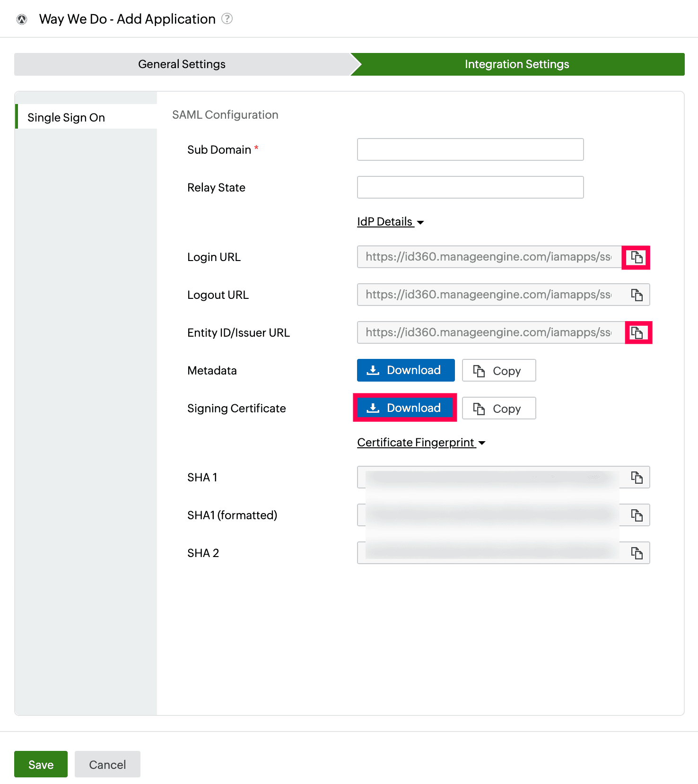Copy the Metadata content
This screenshot has height=784, width=698.
pyautogui.click(x=499, y=370)
